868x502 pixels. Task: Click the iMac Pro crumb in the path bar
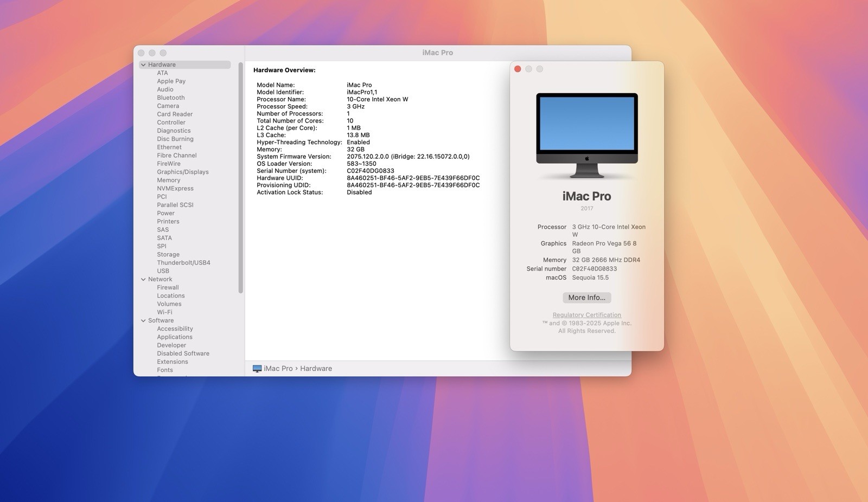(x=278, y=369)
